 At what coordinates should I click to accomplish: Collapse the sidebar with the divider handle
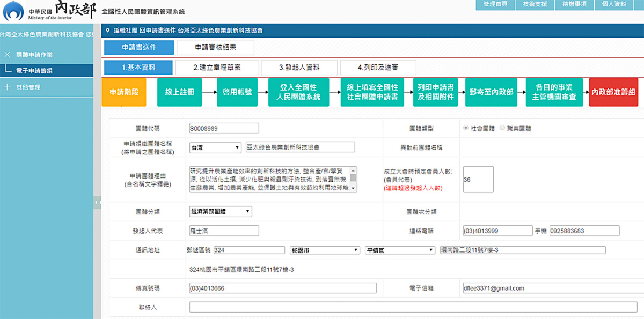pos(97,203)
